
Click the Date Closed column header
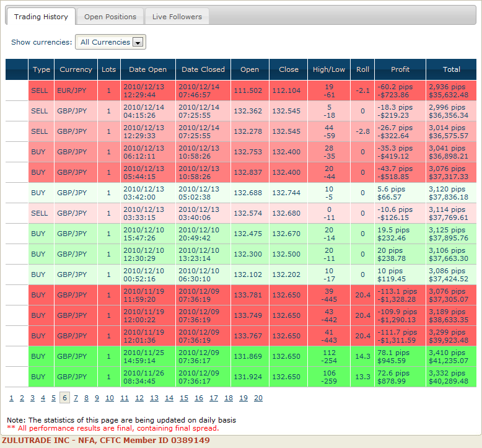pyautogui.click(x=203, y=69)
